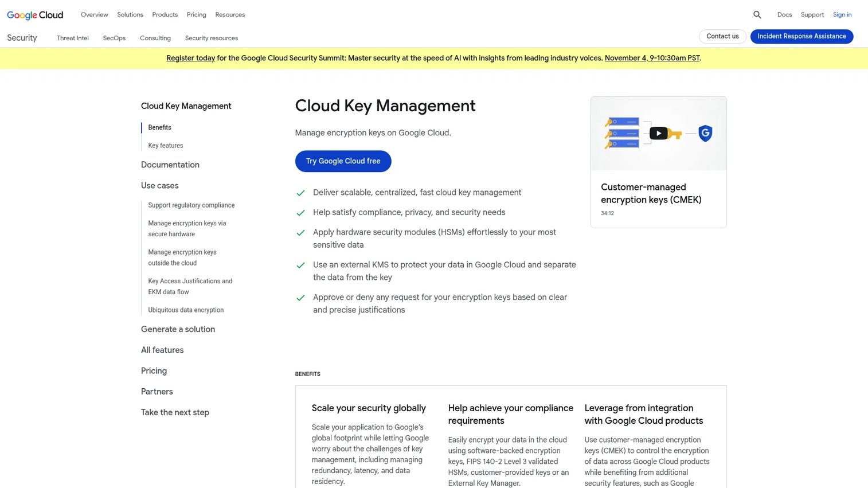Open Support regulatory compliance sidebar link
Screen dimensions: 868x488
click(191, 205)
